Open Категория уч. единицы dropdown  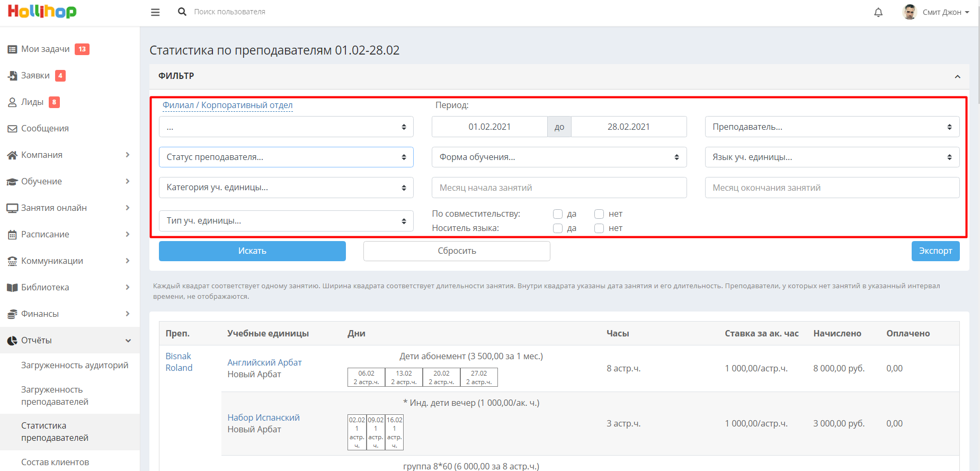286,188
